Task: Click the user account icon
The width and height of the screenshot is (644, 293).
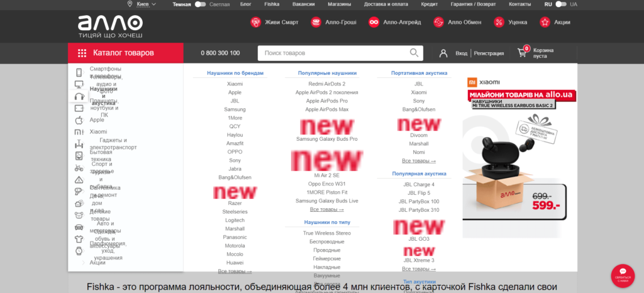Action: [x=443, y=53]
